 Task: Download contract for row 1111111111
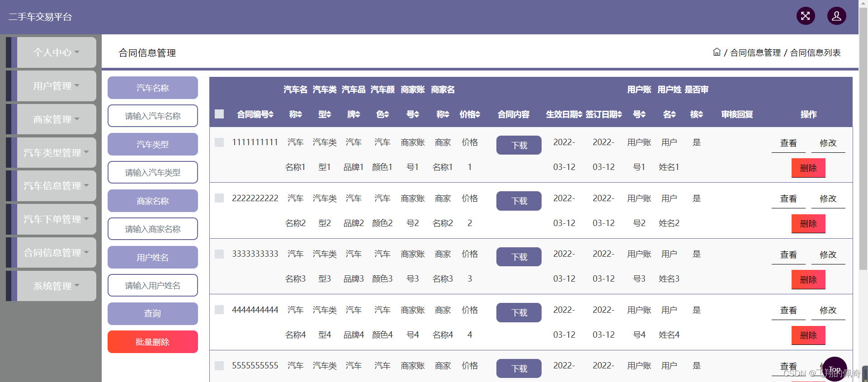[519, 145]
